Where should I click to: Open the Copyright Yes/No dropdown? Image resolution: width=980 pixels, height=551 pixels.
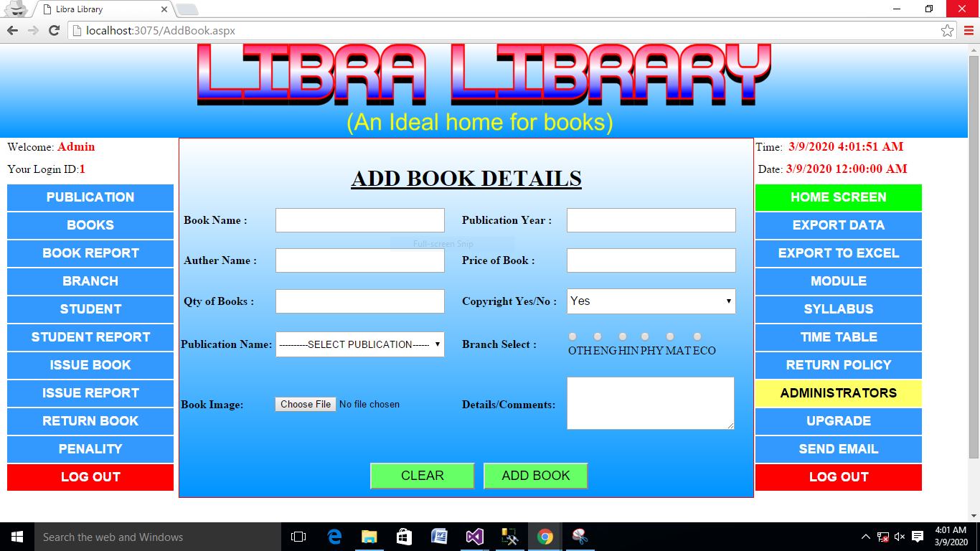[651, 301]
